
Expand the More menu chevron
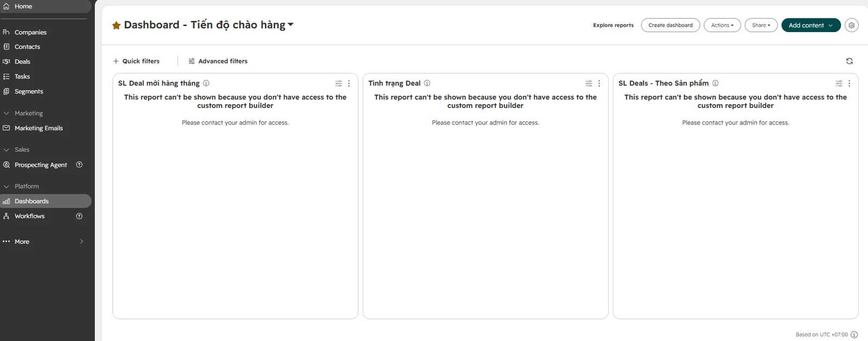coord(81,242)
